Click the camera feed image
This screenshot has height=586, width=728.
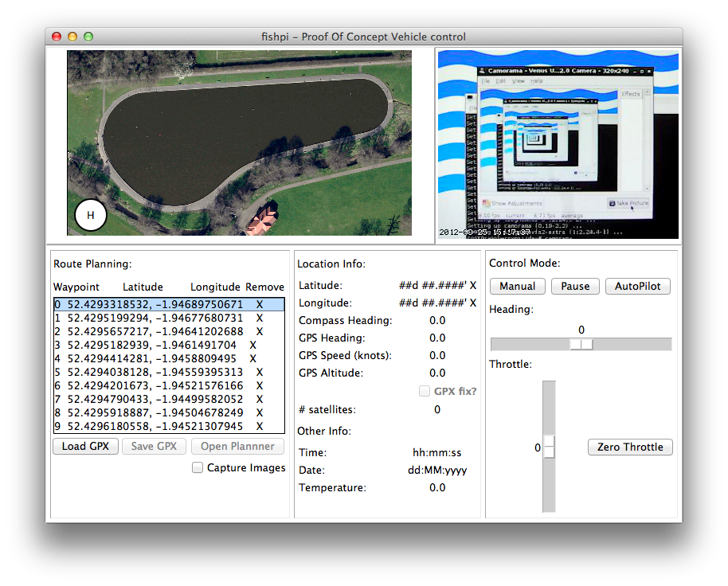[558, 144]
